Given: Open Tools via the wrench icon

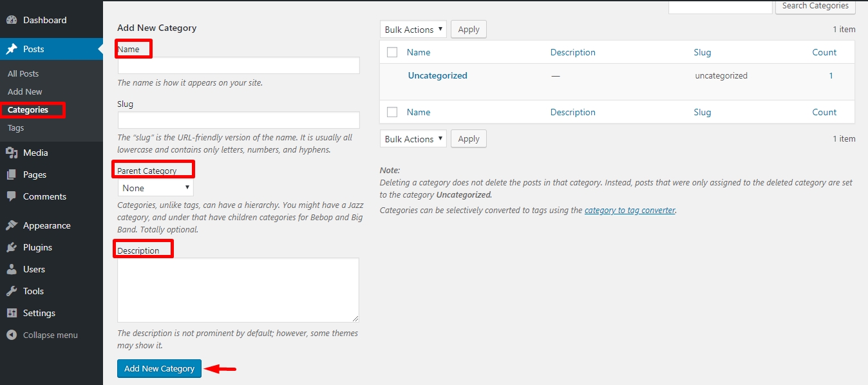Looking at the screenshot, I should [x=12, y=291].
